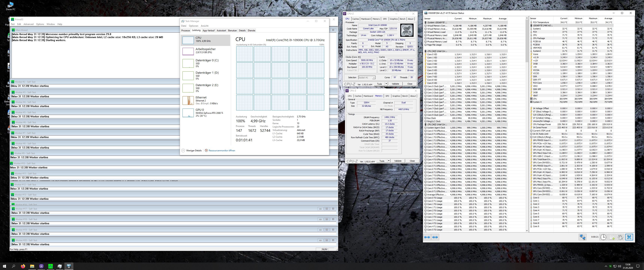Open Graphics tab in lower CPU-Z
644x270 pixels.
(x=396, y=96)
